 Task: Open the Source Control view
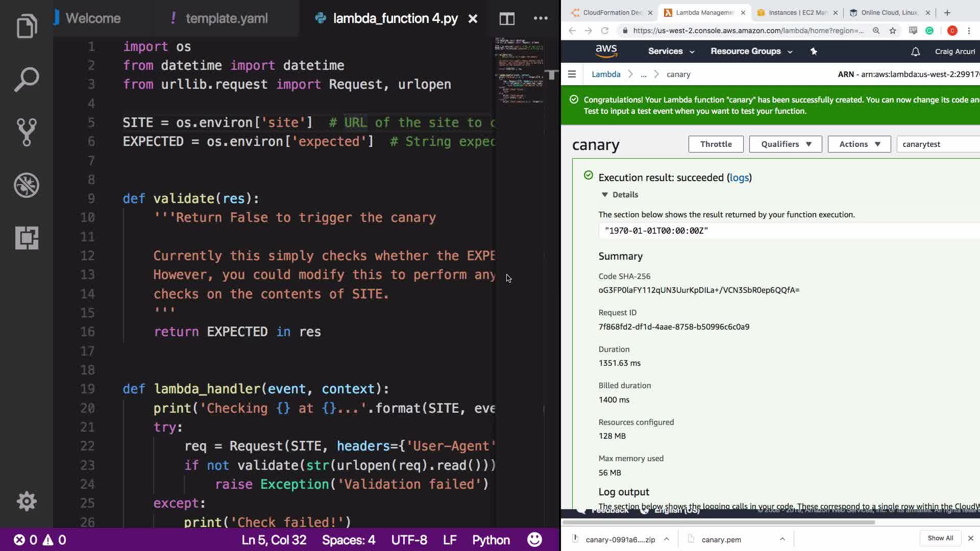pyautogui.click(x=27, y=132)
